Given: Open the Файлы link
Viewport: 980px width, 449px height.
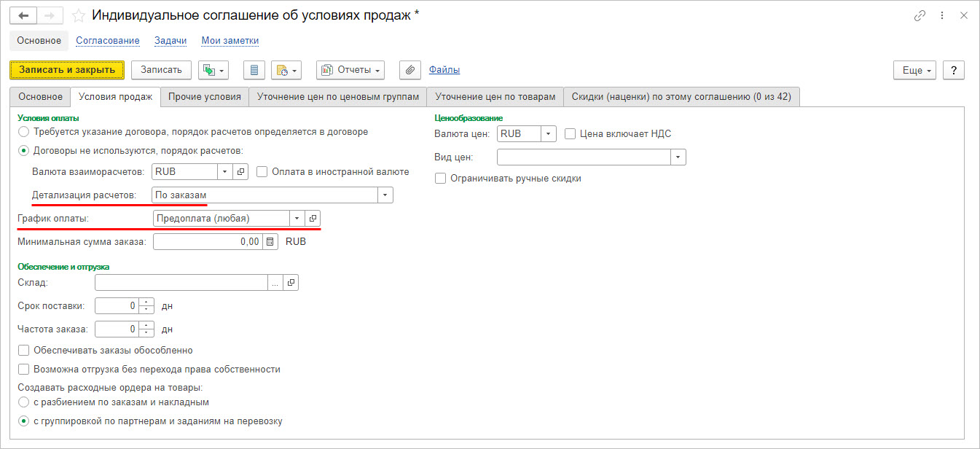Looking at the screenshot, I should pyautogui.click(x=444, y=70).
